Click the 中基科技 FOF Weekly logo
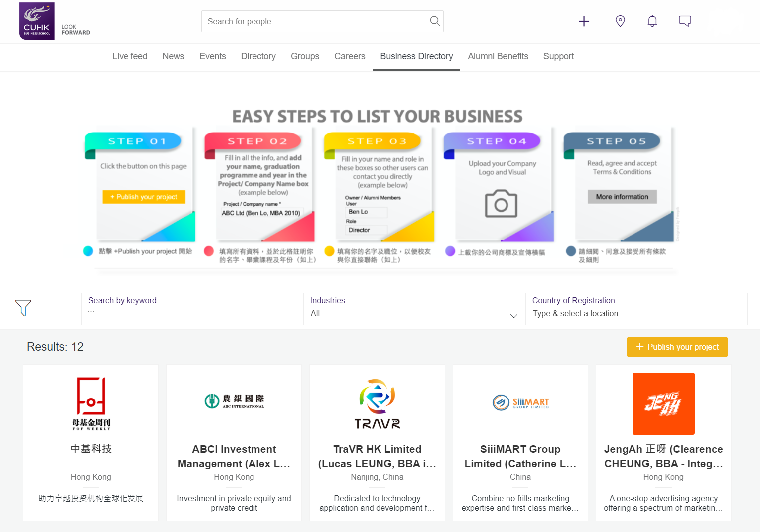 91,403
